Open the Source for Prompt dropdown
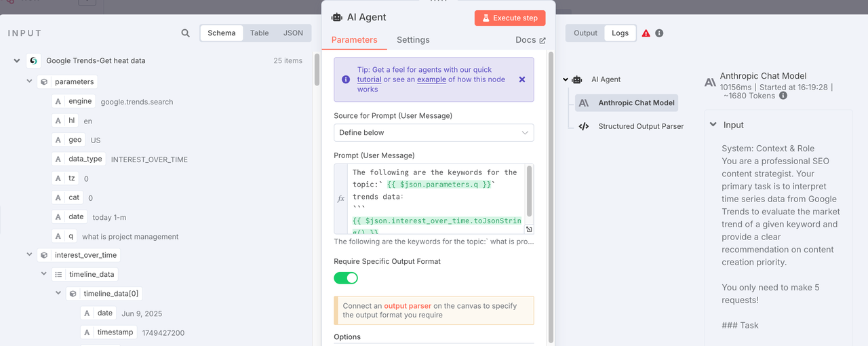This screenshot has height=346, width=868. tap(434, 132)
